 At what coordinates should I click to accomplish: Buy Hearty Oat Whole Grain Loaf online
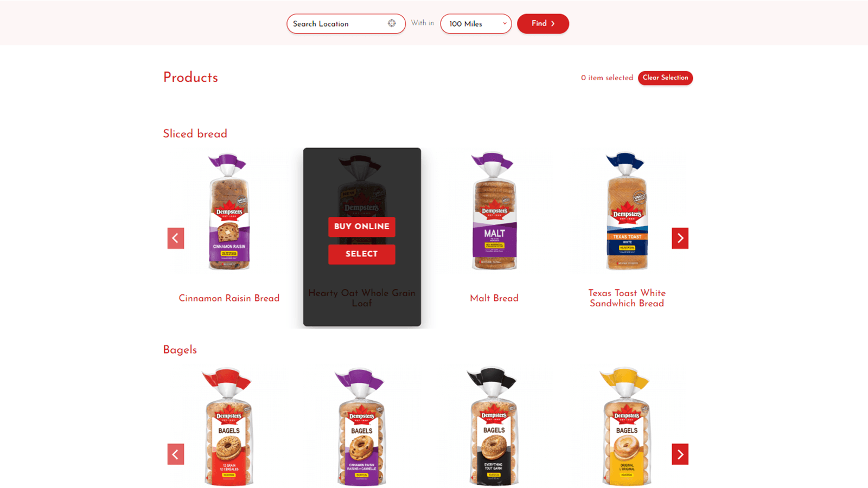(362, 227)
